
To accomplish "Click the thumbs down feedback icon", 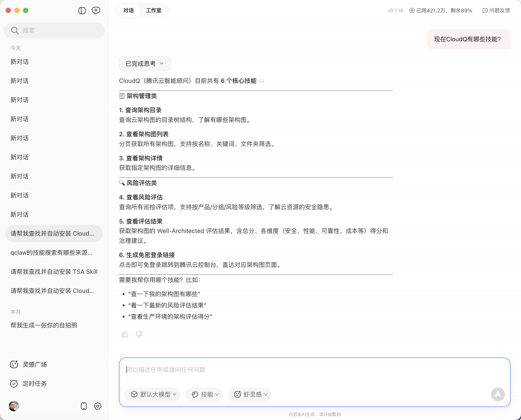I will pyautogui.click(x=139, y=334).
